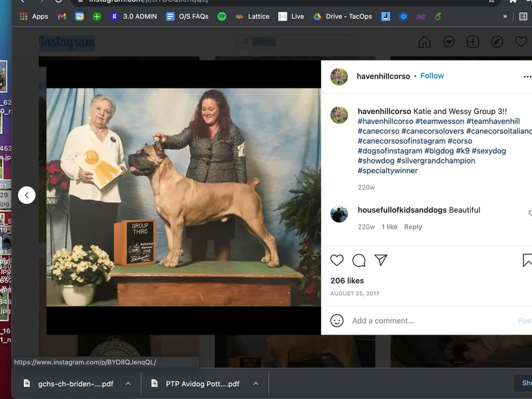Open the emoji picker in the comment box
Viewport: 532px width, 399px height.
point(337,321)
